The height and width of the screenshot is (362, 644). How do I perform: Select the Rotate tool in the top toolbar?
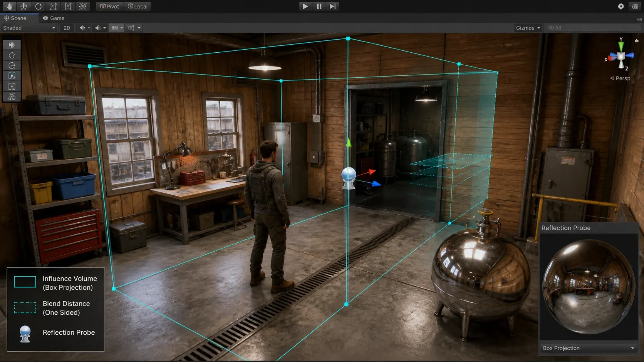(x=39, y=6)
